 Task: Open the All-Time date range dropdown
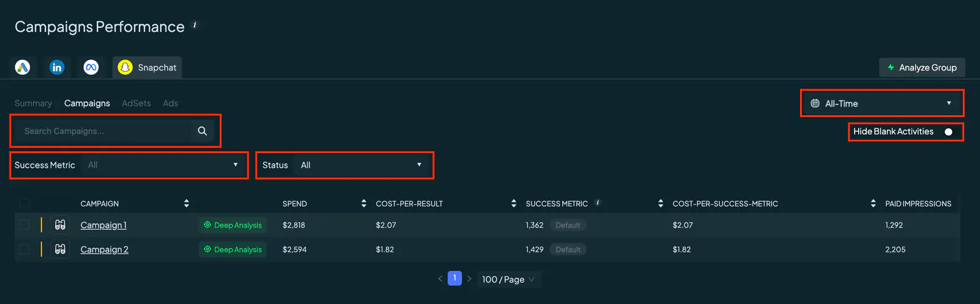(882, 104)
